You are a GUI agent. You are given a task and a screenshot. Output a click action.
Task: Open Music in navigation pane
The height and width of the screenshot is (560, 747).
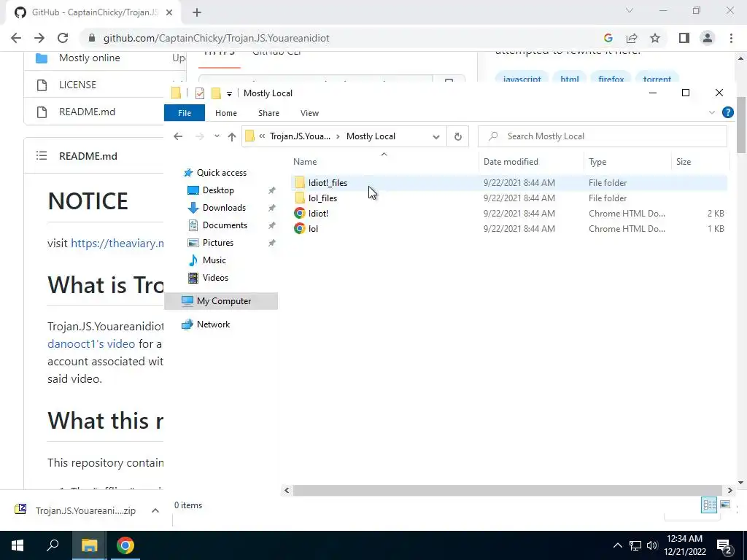[214, 260]
